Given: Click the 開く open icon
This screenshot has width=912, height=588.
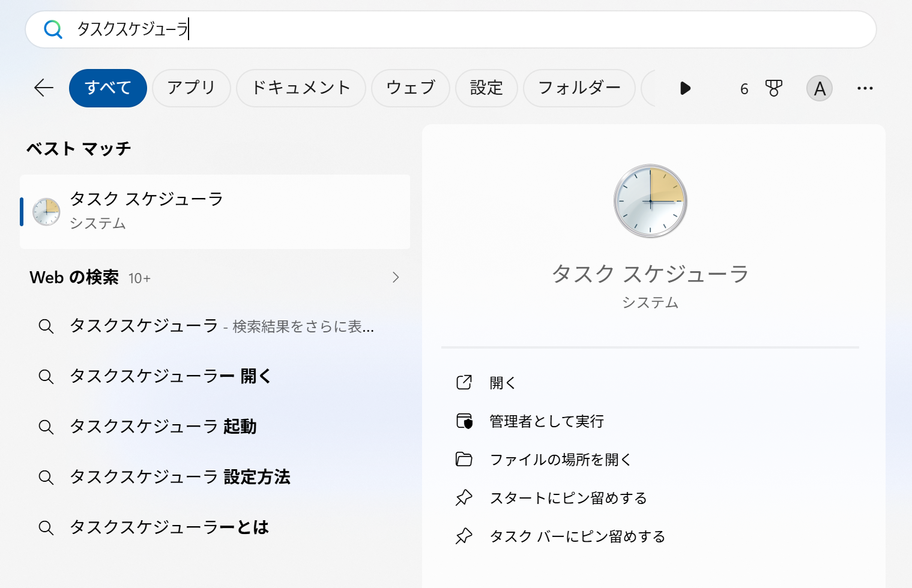Looking at the screenshot, I should [464, 383].
